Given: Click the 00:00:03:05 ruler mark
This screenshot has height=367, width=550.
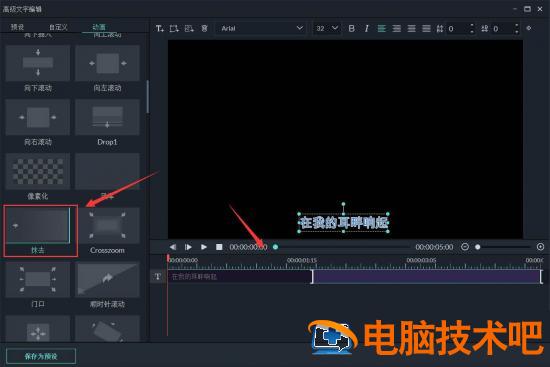Looking at the screenshot, I should pos(421,260).
